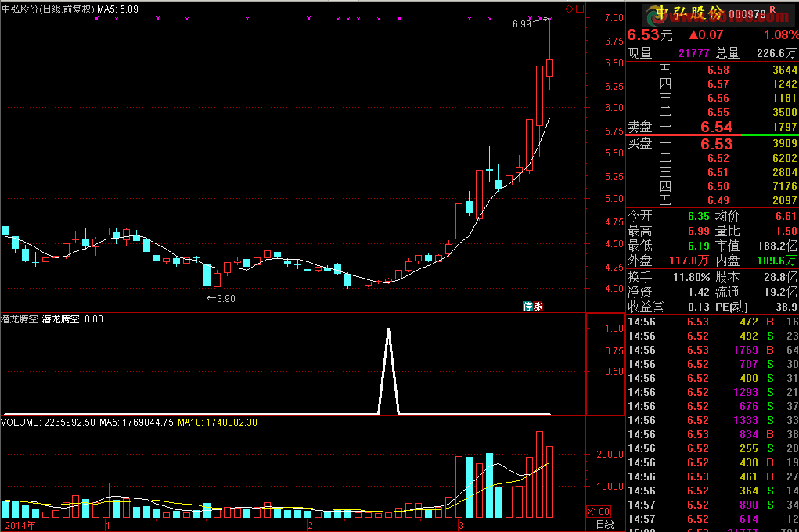Click the 2014年 label on the time axis

(x=20, y=525)
